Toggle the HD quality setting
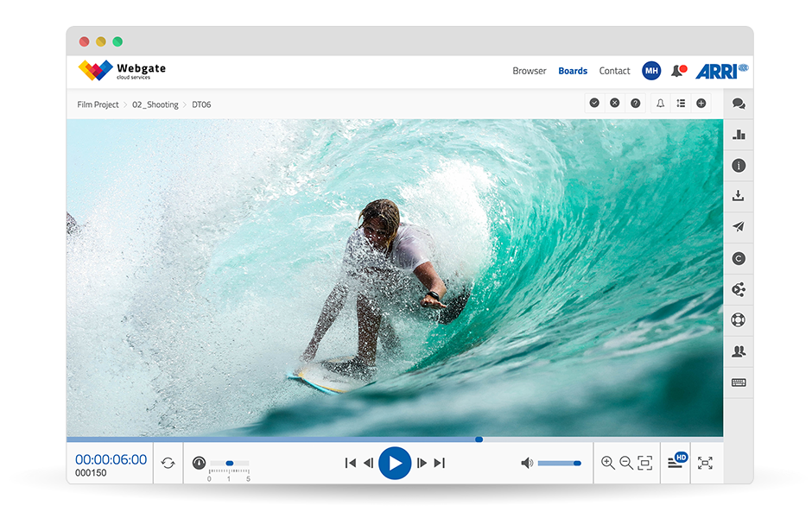 [676, 462]
